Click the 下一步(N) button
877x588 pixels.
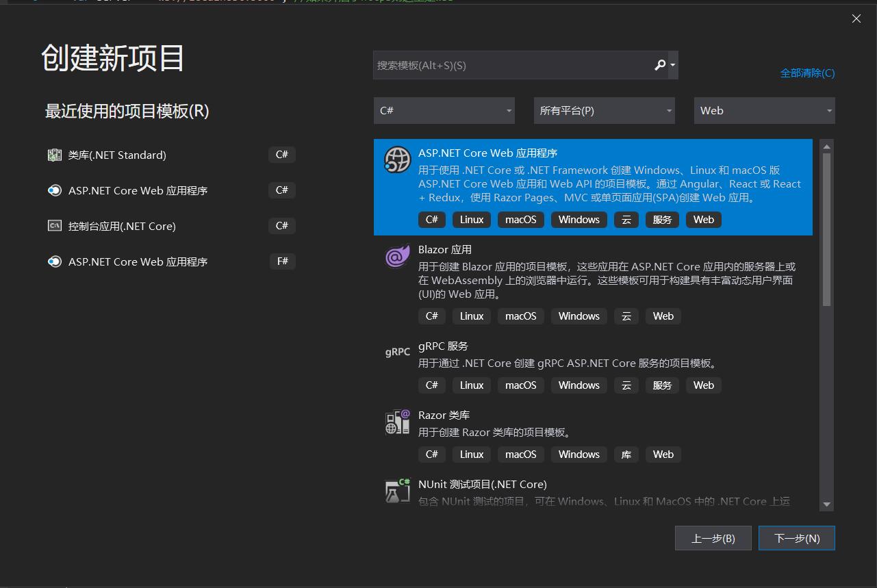(x=796, y=538)
